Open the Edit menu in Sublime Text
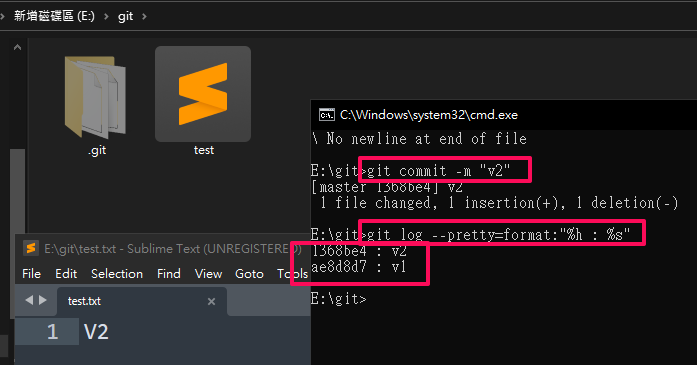This screenshot has width=697, height=365. tap(66, 273)
